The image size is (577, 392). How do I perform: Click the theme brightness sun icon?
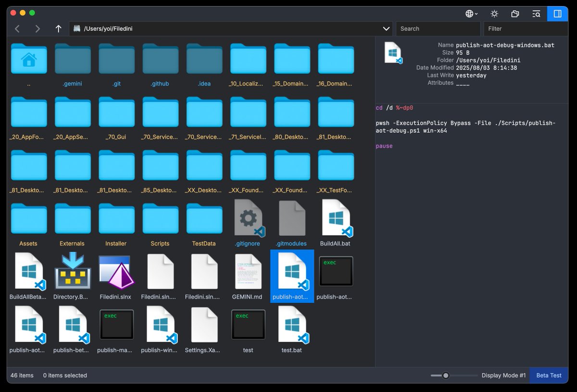[x=494, y=13]
